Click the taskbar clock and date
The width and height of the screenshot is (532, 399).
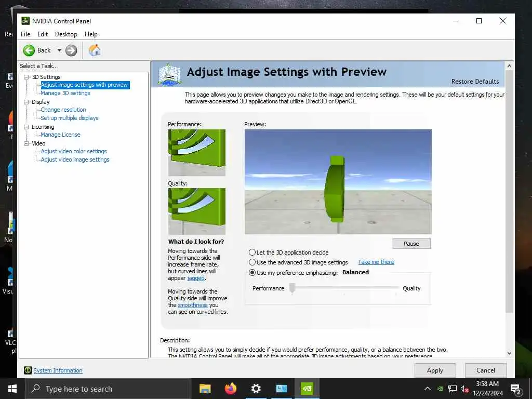pyautogui.click(x=487, y=389)
